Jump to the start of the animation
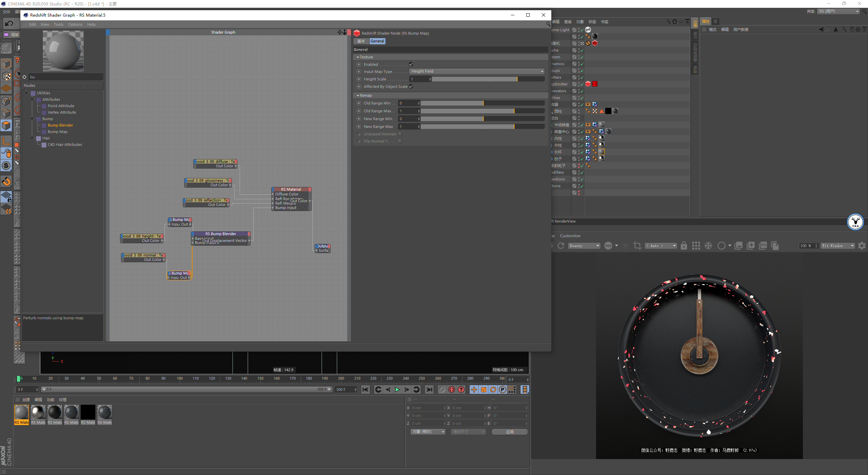This screenshot has width=868, height=475. [365, 389]
